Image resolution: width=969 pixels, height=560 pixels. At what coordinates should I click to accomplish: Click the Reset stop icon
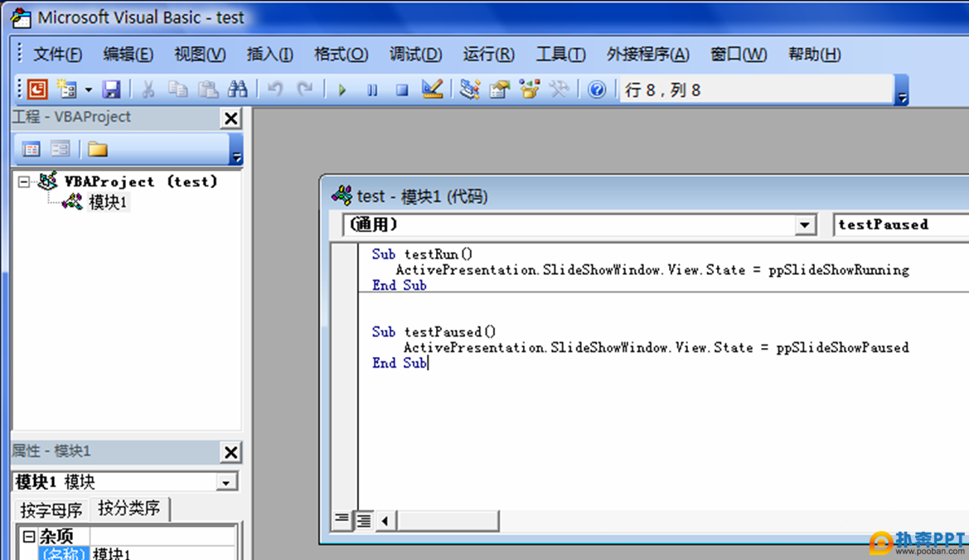click(402, 90)
